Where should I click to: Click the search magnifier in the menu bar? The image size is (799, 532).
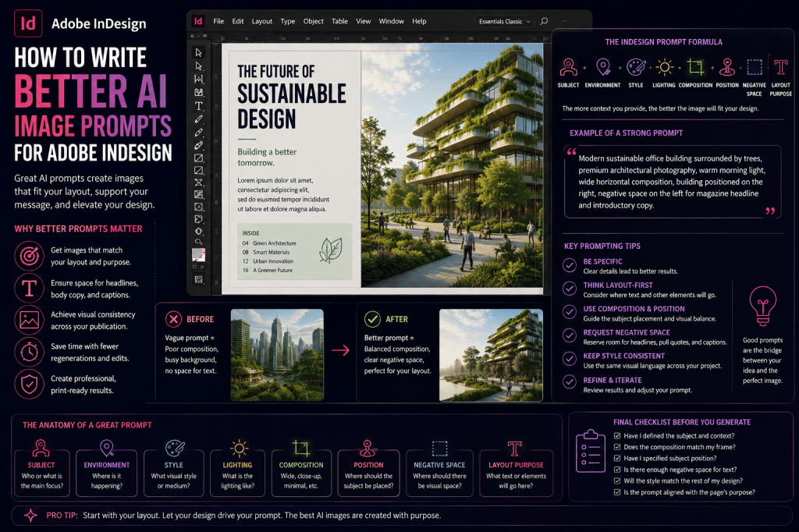[544, 21]
